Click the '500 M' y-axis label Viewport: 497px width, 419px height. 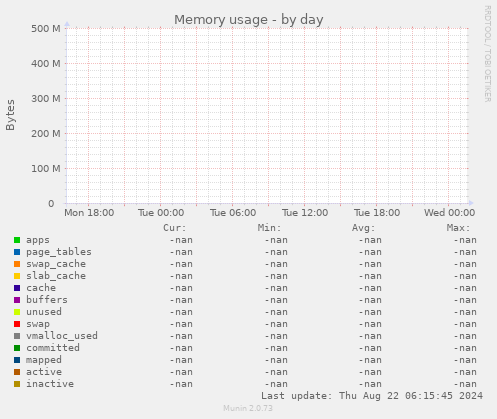(x=46, y=29)
